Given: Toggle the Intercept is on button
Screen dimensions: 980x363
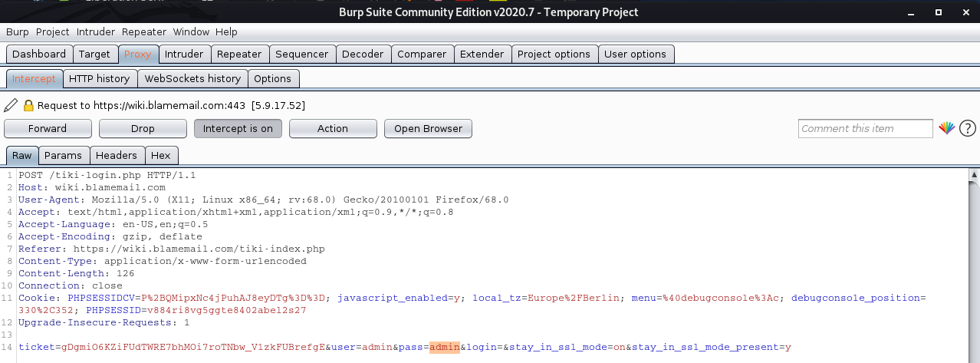Looking at the screenshot, I should [x=238, y=128].
